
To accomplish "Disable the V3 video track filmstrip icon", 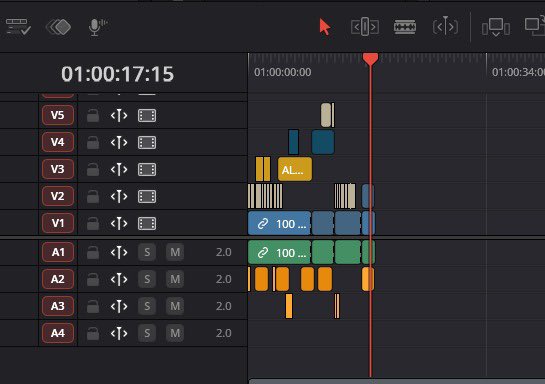I will pos(147,170).
